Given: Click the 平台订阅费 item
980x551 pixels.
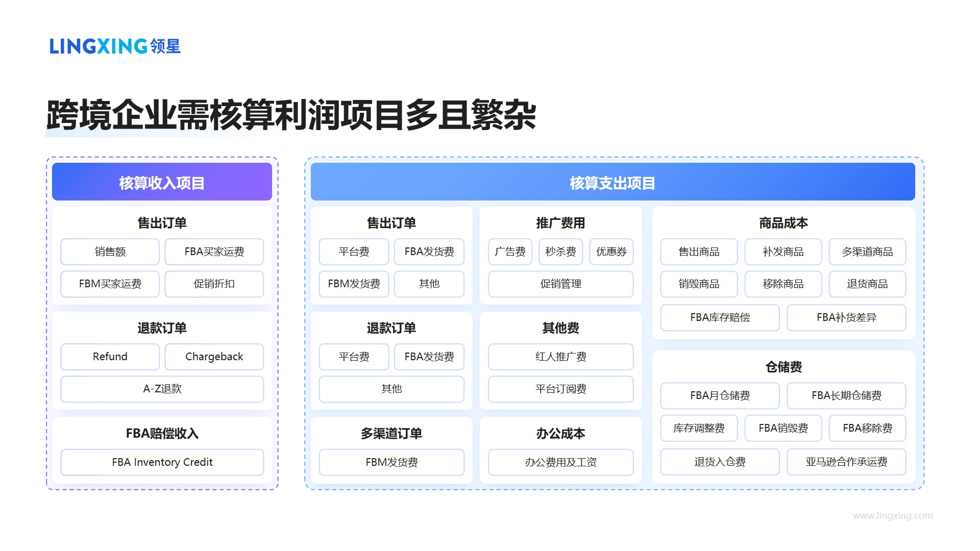Looking at the screenshot, I should [560, 389].
